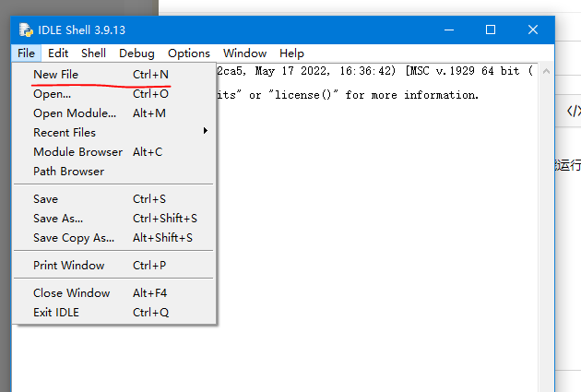
Task: Click the "license()" text in shell banner
Action: pyautogui.click(x=302, y=95)
